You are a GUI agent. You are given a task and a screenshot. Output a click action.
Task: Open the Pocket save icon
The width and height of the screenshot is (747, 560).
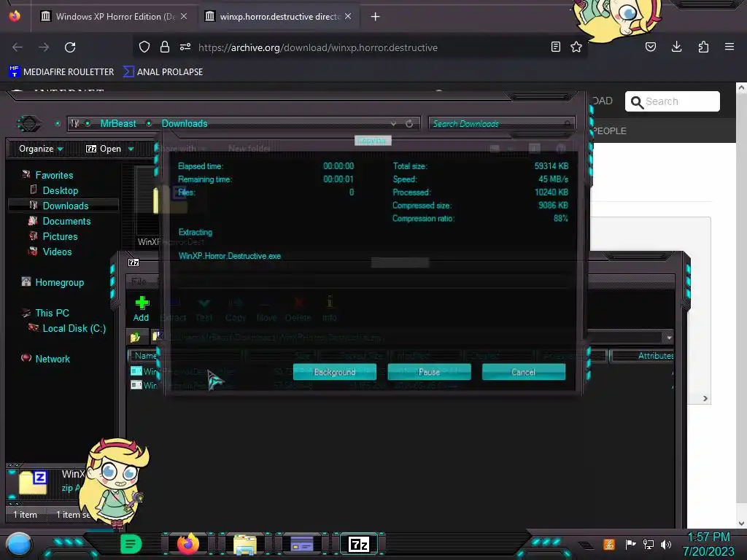[651, 47]
